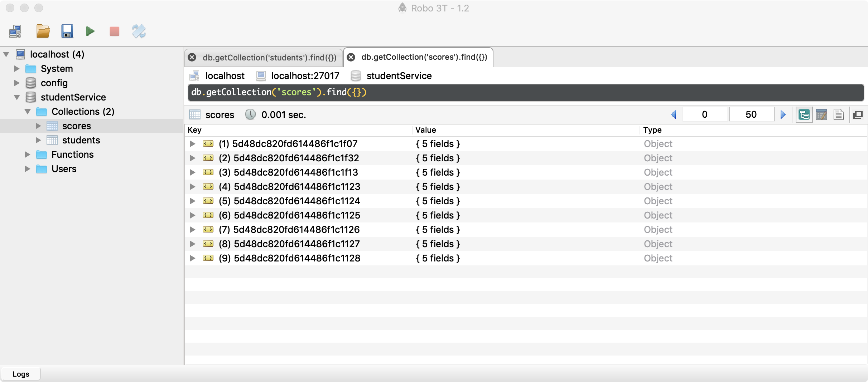
Task: Click the clock execution time icon
Action: click(x=250, y=115)
